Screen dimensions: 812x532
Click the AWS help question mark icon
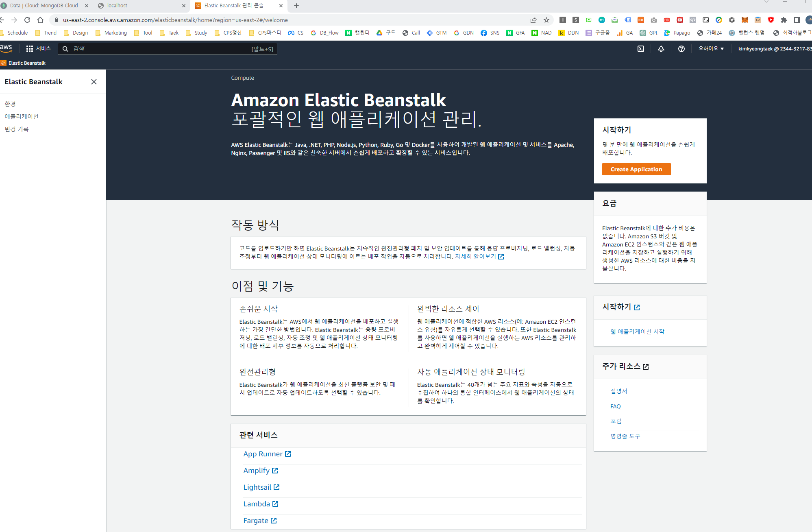[681, 49]
